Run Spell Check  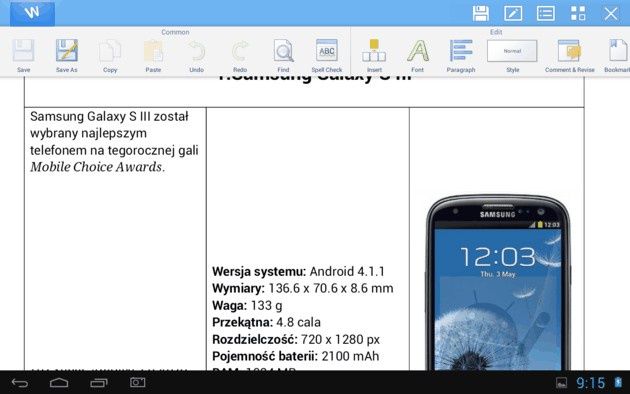pyautogui.click(x=327, y=56)
